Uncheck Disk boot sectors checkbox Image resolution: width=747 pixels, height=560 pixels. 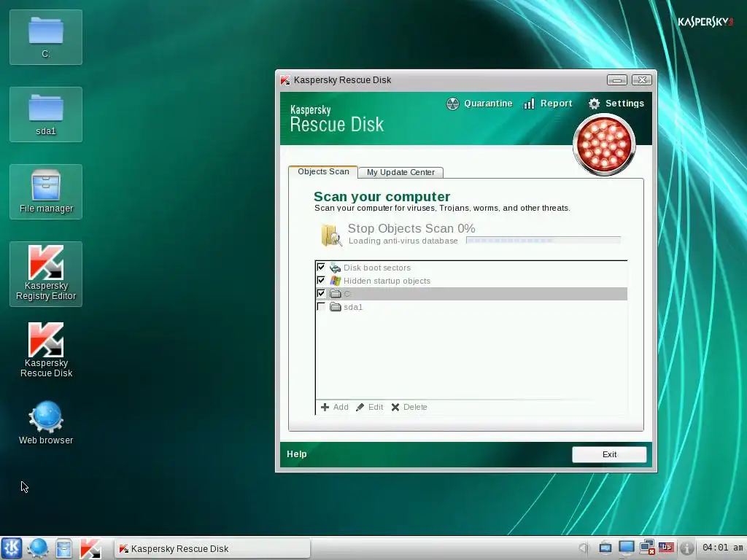tap(321, 267)
